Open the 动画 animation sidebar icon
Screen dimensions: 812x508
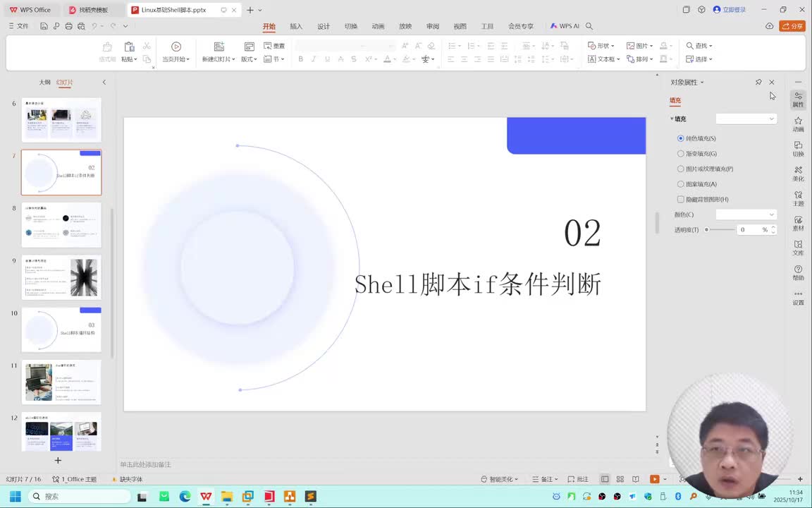tap(798, 124)
